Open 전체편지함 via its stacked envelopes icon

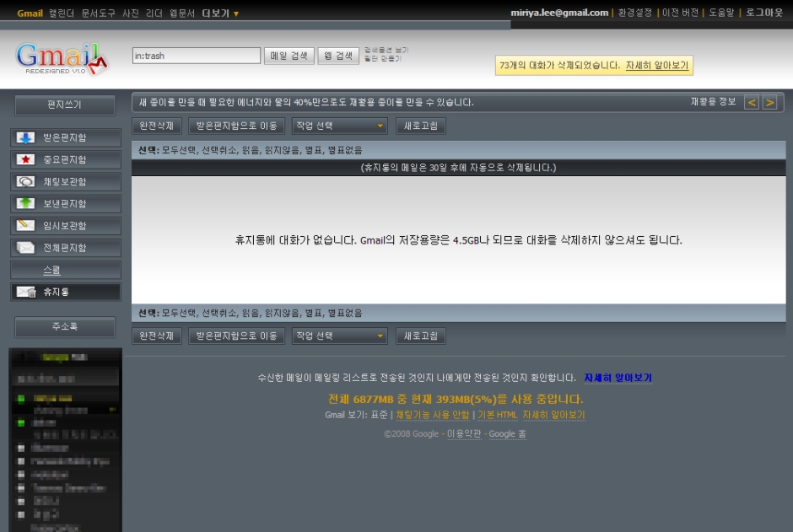click(x=25, y=248)
